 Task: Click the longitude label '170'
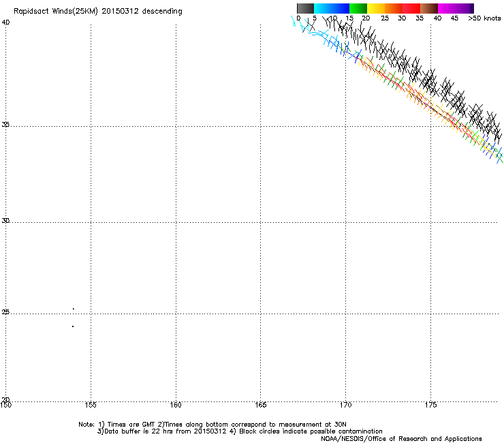[x=345, y=405]
